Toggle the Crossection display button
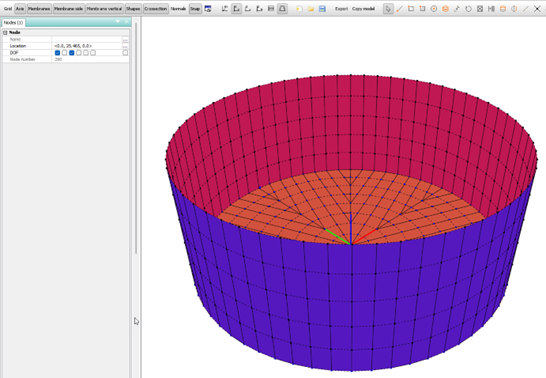Image resolution: width=546 pixels, height=378 pixels. 155,9
